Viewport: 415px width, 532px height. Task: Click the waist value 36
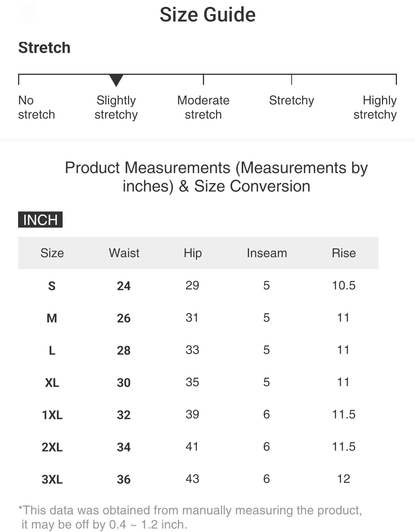pyautogui.click(x=124, y=479)
